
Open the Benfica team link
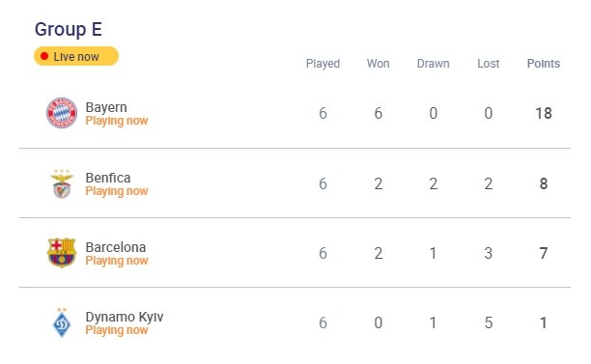pyautogui.click(x=108, y=178)
